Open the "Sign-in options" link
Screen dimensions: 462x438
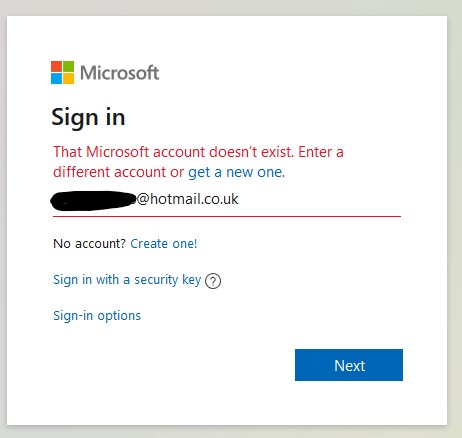[x=97, y=316]
